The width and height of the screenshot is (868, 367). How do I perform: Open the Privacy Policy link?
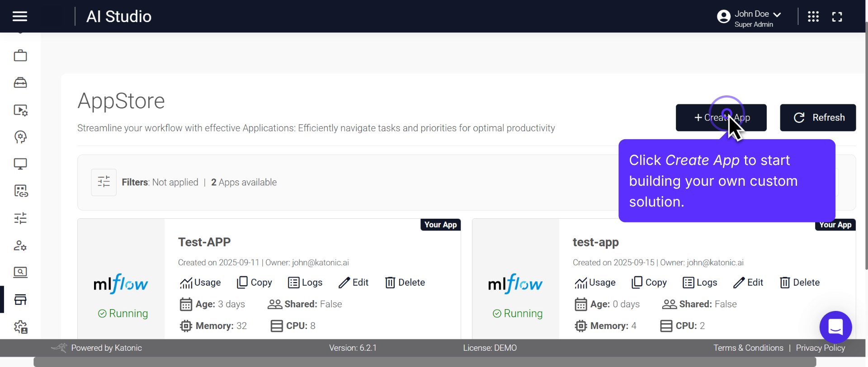point(820,348)
